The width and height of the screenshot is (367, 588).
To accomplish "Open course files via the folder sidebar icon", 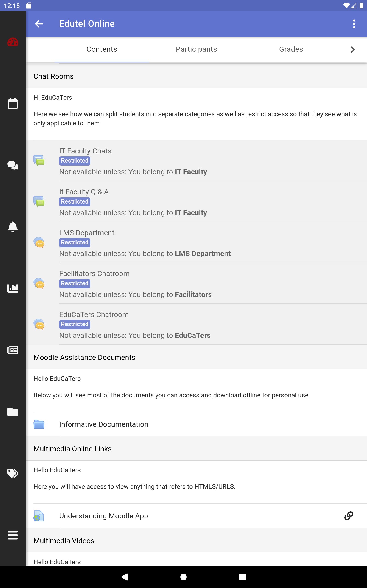I will 13,412.
